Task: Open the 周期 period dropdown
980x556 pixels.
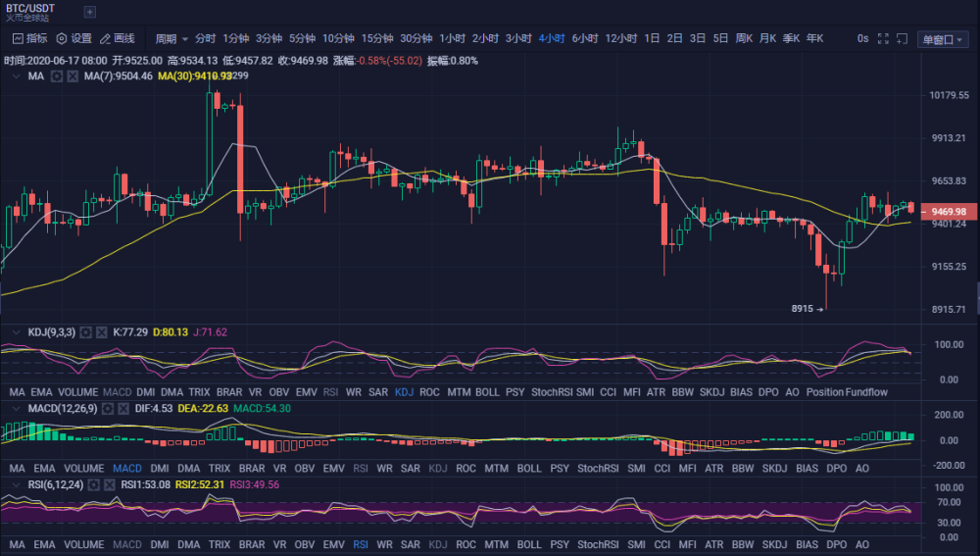Action: click(171, 39)
